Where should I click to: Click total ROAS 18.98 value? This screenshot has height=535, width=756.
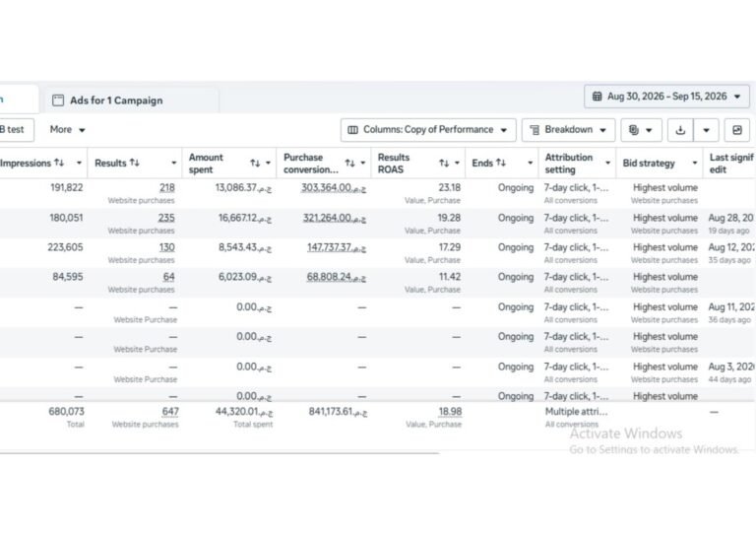pyautogui.click(x=450, y=412)
